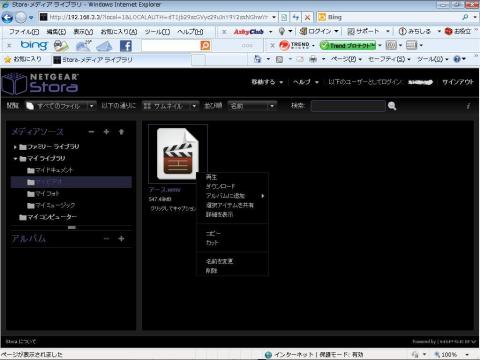Image resolution: width=480 pixels, height=360 pixels.
Task: Open the サムネイル view mode dropdown
Action: (x=170, y=106)
